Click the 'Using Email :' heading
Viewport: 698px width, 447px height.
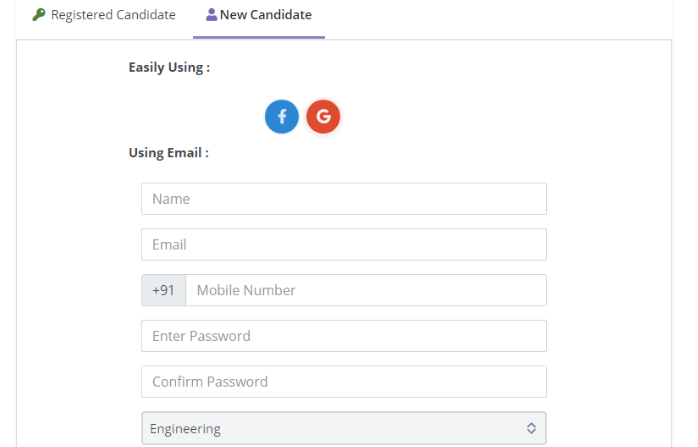point(168,153)
